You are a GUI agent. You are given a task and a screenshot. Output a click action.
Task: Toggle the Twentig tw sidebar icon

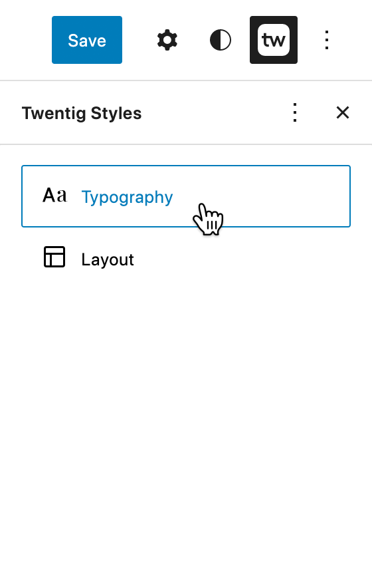(x=274, y=40)
